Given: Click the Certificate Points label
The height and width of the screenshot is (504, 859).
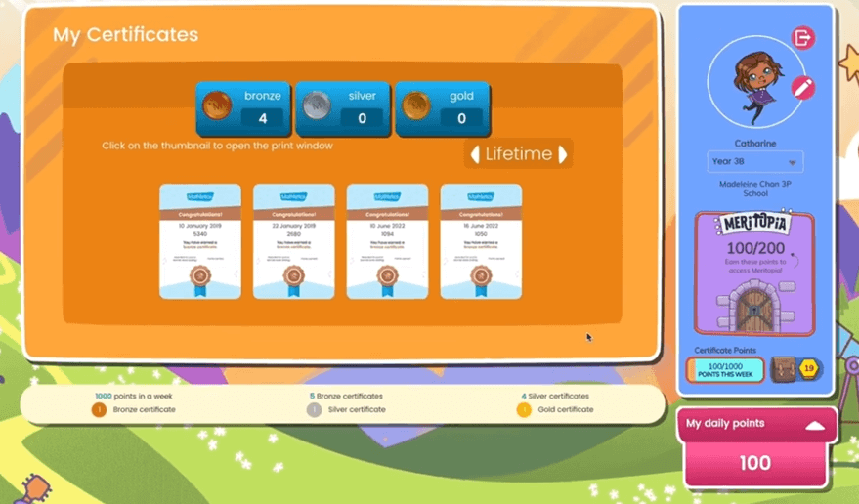Looking at the screenshot, I should (725, 350).
